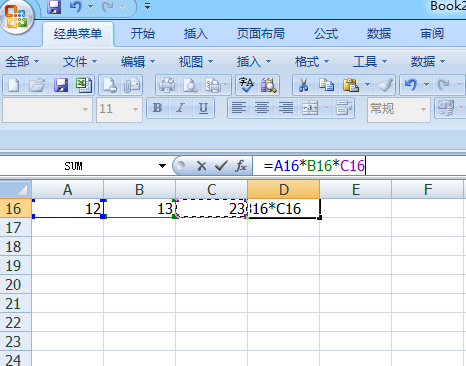Click the fx Insert Function icon

241,166
